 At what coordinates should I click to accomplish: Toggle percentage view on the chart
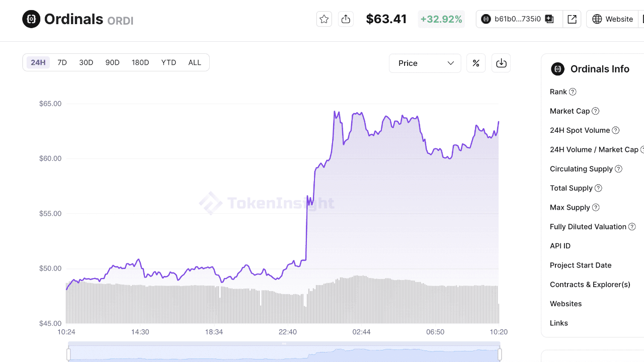coord(476,63)
